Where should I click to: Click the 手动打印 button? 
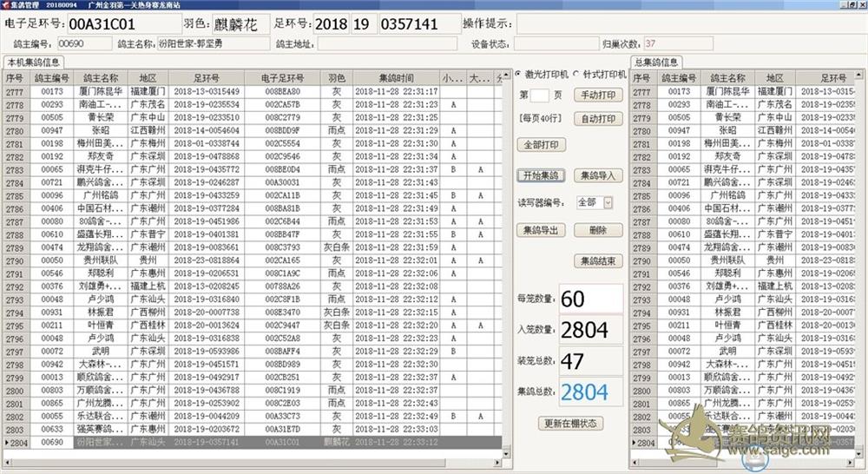pos(598,95)
